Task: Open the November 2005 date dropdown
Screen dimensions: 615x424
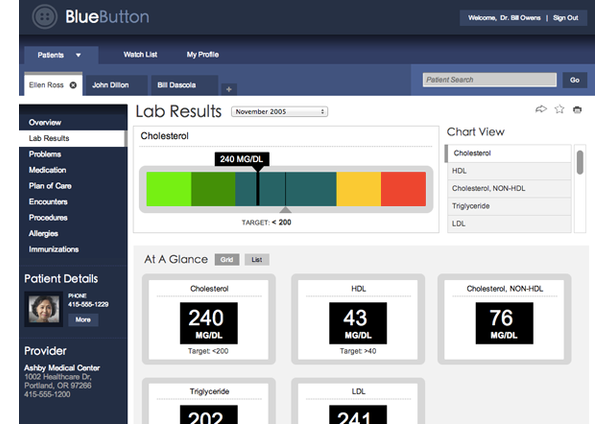Action: (x=280, y=112)
